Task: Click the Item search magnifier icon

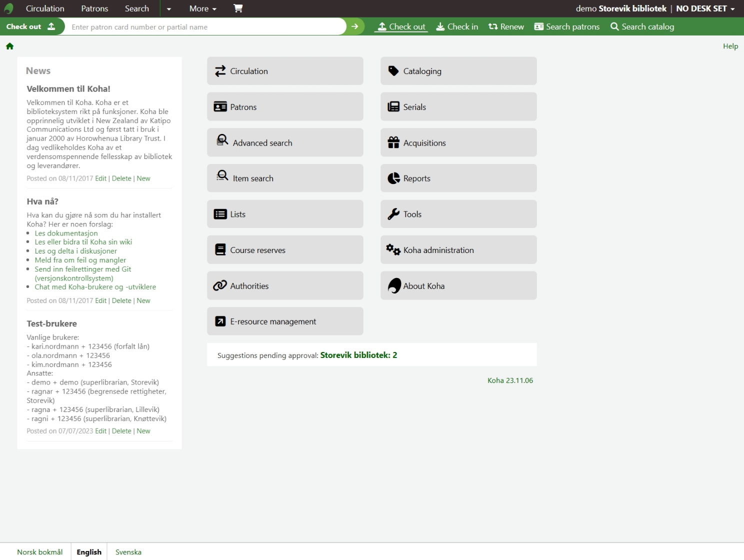Action: [x=222, y=175]
